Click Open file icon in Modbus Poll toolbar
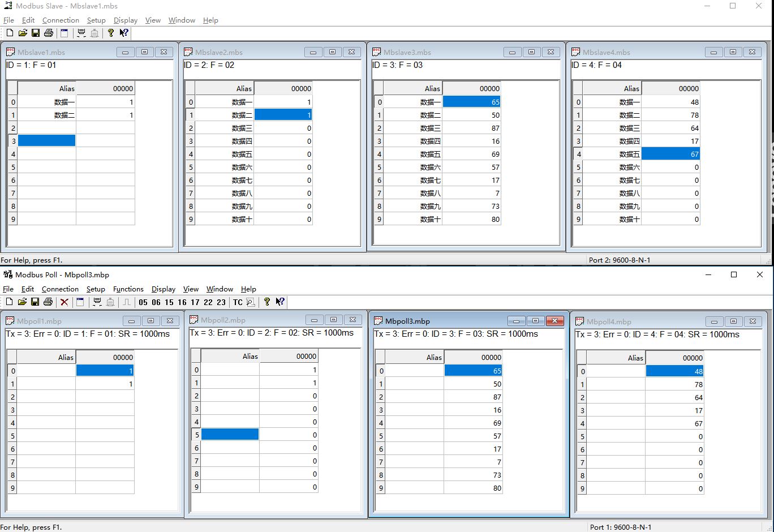 click(23, 302)
